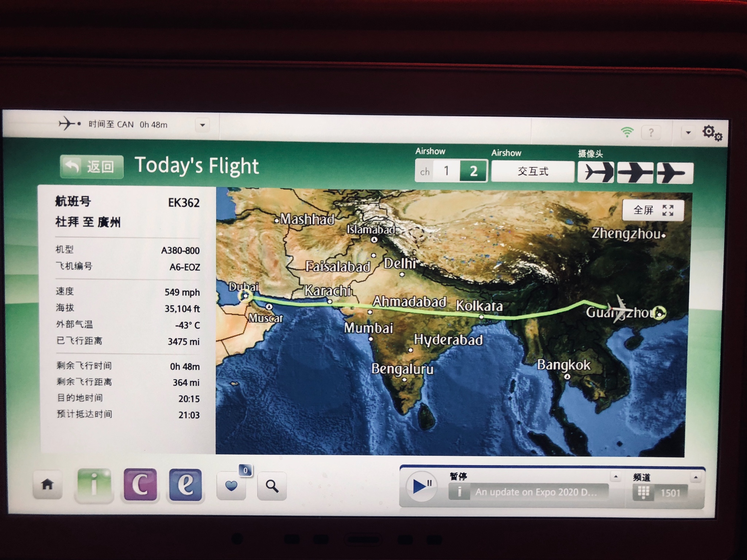Click the Mashhad label on the map
747x560 pixels.
click(307, 219)
